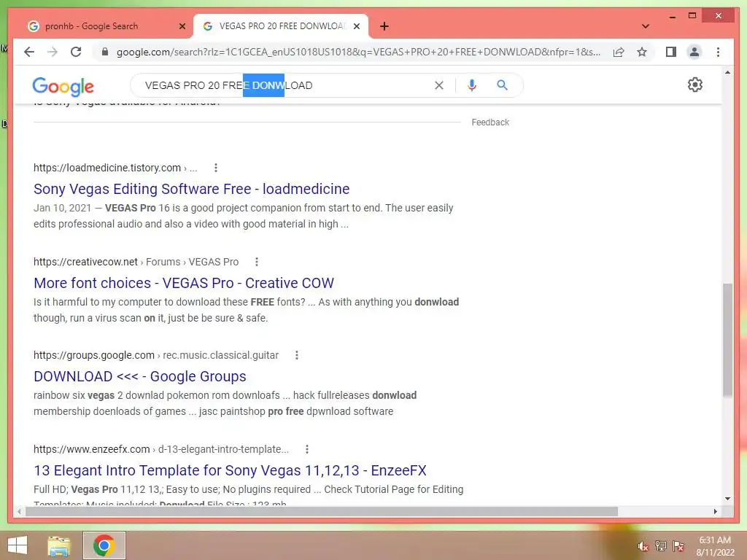Select the VEGAS PRO 20 FREE DONWLOAD tab
This screenshot has height=560, width=747.
pyautogui.click(x=282, y=26)
